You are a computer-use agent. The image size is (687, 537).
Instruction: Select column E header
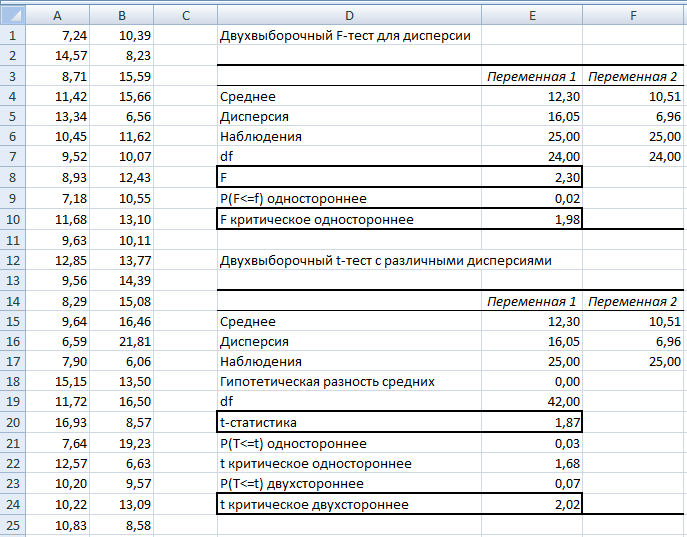tap(532, 16)
